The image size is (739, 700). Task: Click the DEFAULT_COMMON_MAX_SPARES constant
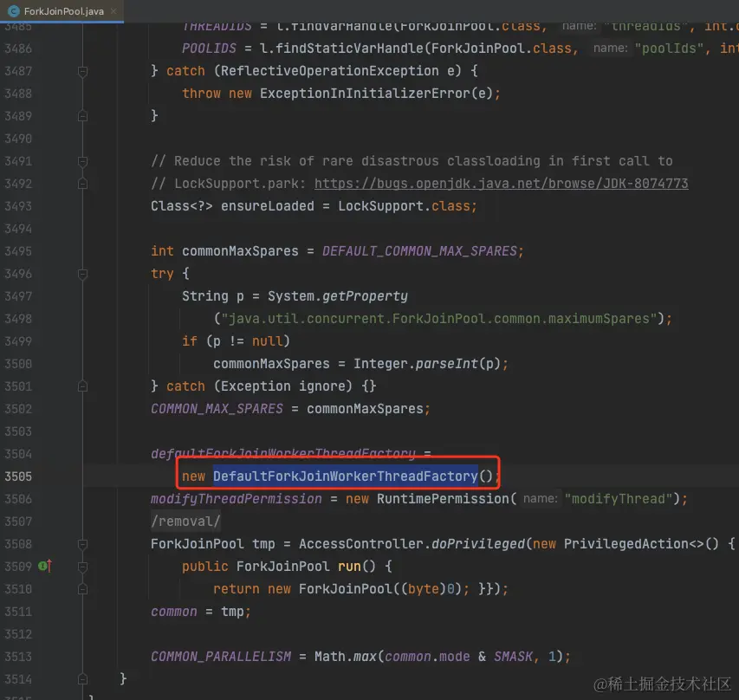point(419,250)
